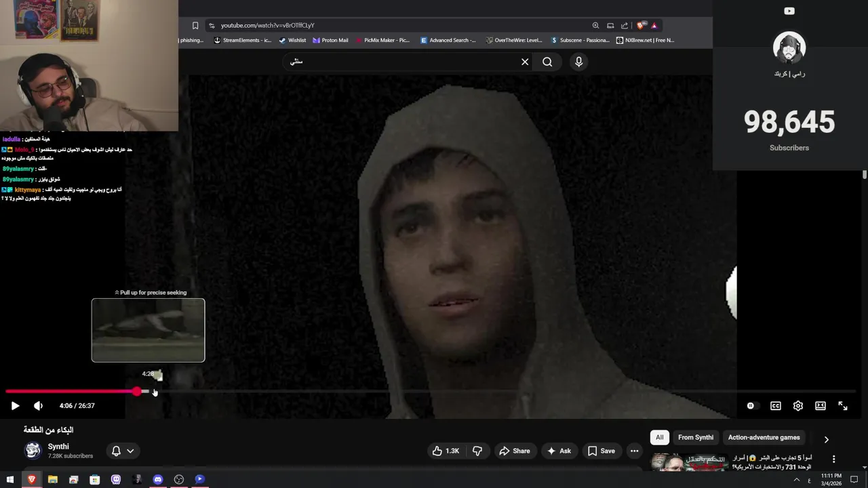The width and height of the screenshot is (868, 488).
Task: Grab the page vertical scrollbar
Action: pyautogui.click(x=865, y=175)
